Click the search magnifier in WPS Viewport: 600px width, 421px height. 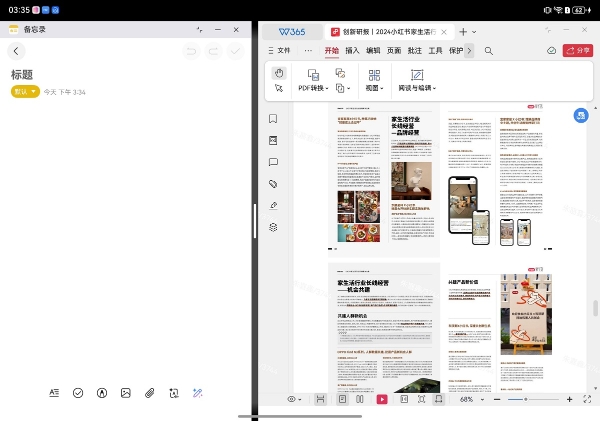click(488, 50)
